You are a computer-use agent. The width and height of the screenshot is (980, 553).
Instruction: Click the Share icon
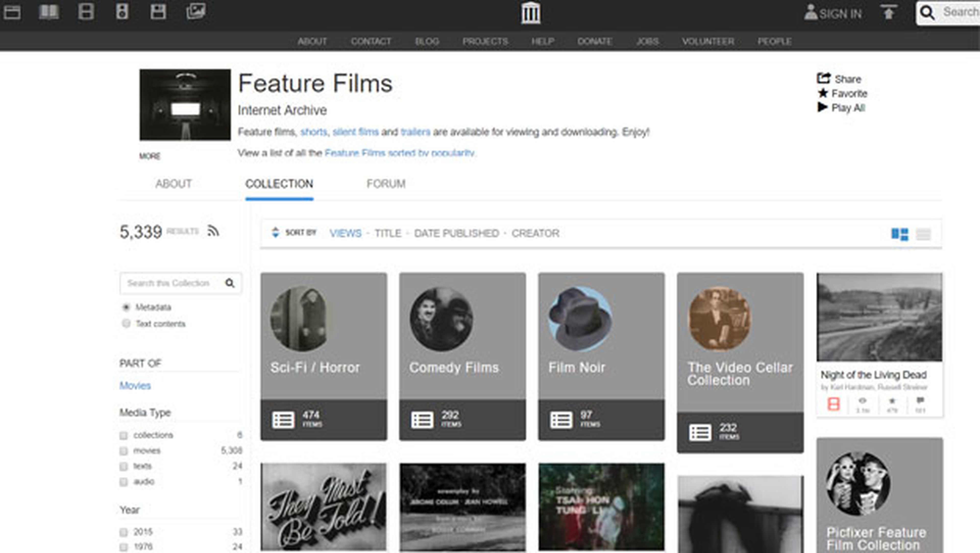823,78
